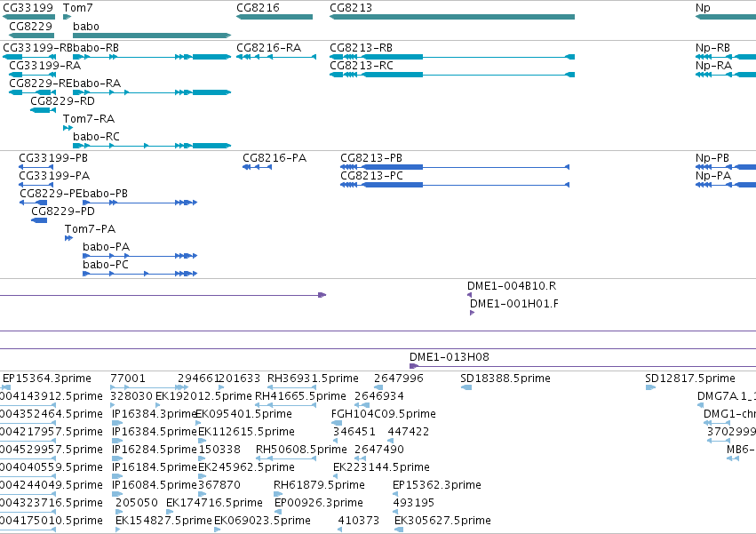The width and height of the screenshot is (756, 534).
Task: Click the DME1-001H01.F feature label
Action: [x=514, y=304]
